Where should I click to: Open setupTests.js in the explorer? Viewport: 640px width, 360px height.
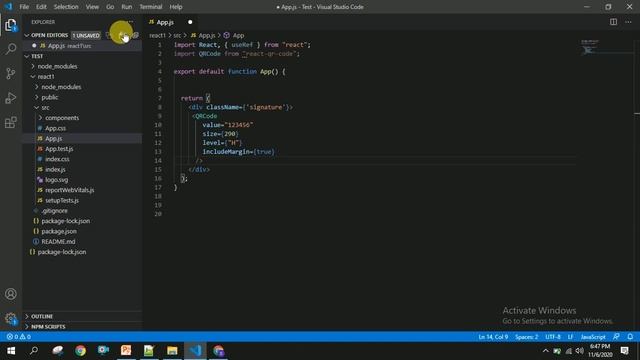(x=62, y=200)
